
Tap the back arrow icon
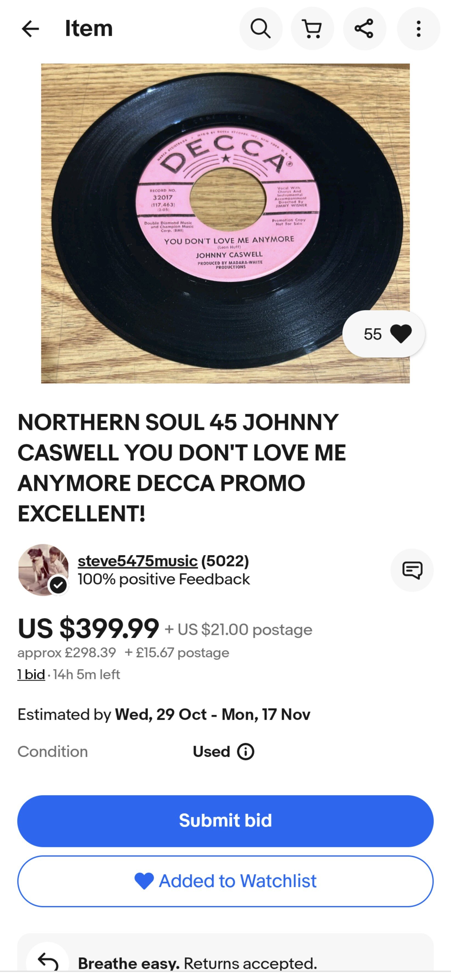[30, 29]
